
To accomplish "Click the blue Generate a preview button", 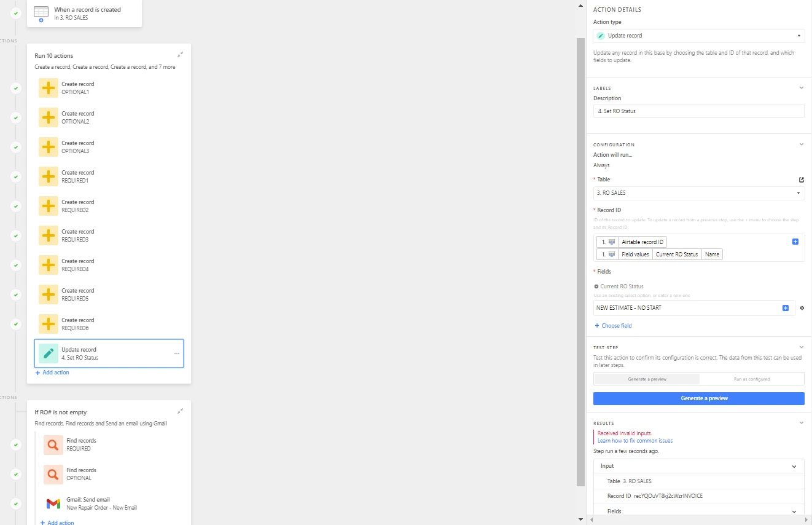I will pyautogui.click(x=699, y=398).
